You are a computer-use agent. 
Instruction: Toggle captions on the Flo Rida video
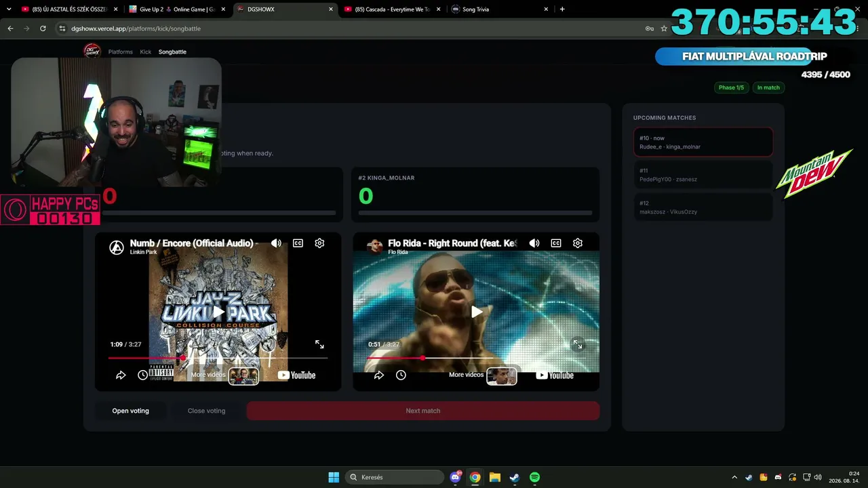[556, 243]
